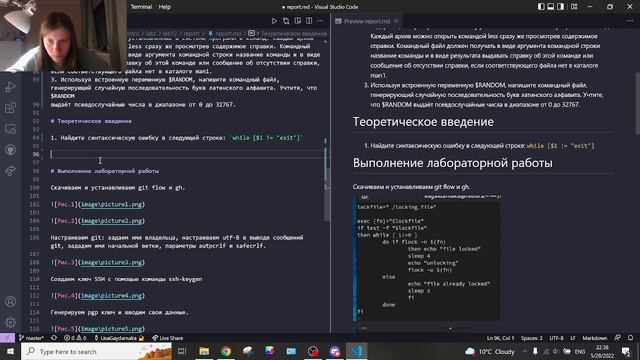Click the 'Теоретическое введение' preview heading
The height and width of the screenshot is (360, 640).
[423, 122]
